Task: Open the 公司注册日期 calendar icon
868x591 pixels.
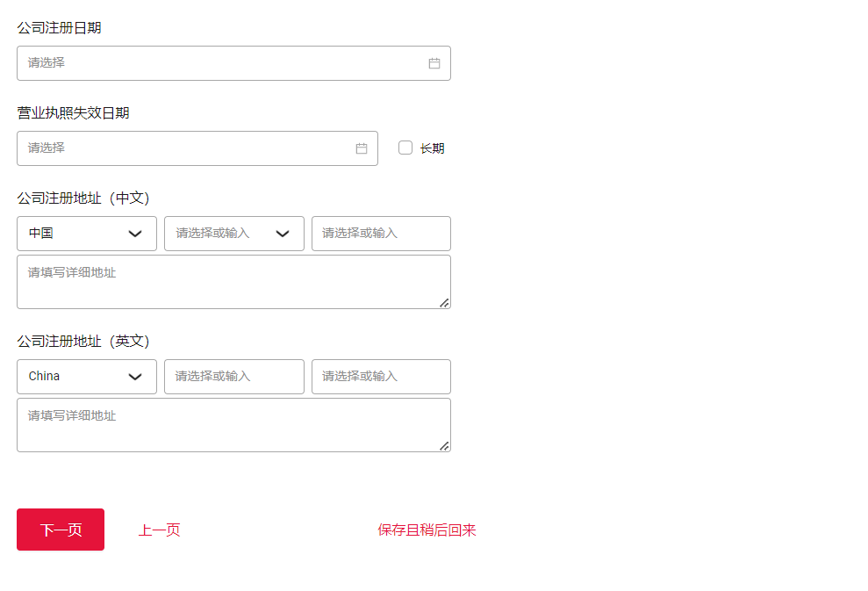Action: tap(434, 62)
